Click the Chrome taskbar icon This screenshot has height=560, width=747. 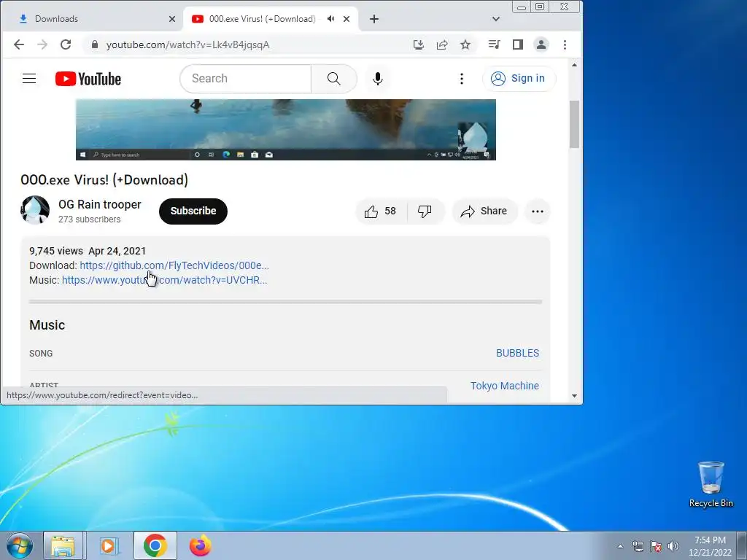click(x=155, y=545)
